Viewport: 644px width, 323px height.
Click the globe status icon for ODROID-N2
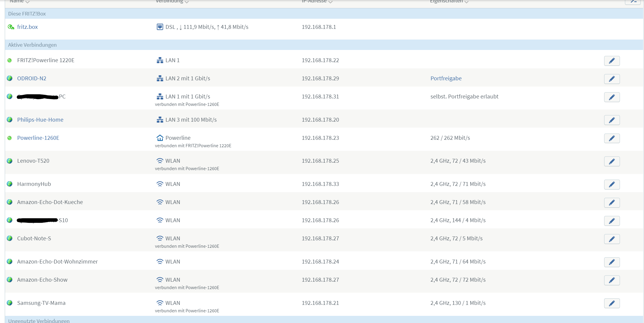click(10, 78)
